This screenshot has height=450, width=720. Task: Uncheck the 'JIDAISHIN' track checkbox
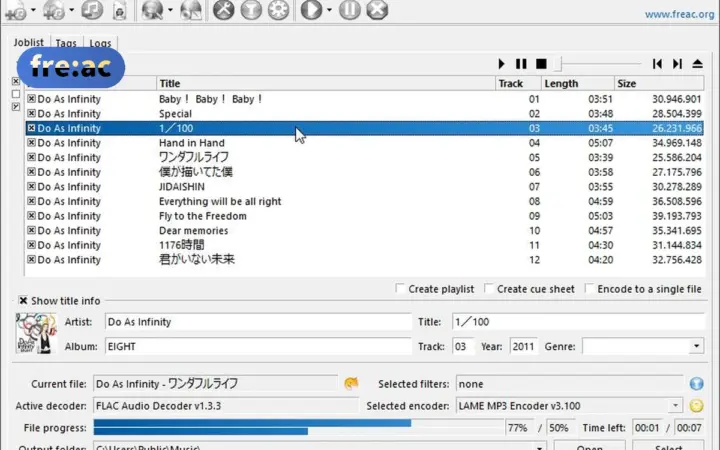tap(31, 186)
